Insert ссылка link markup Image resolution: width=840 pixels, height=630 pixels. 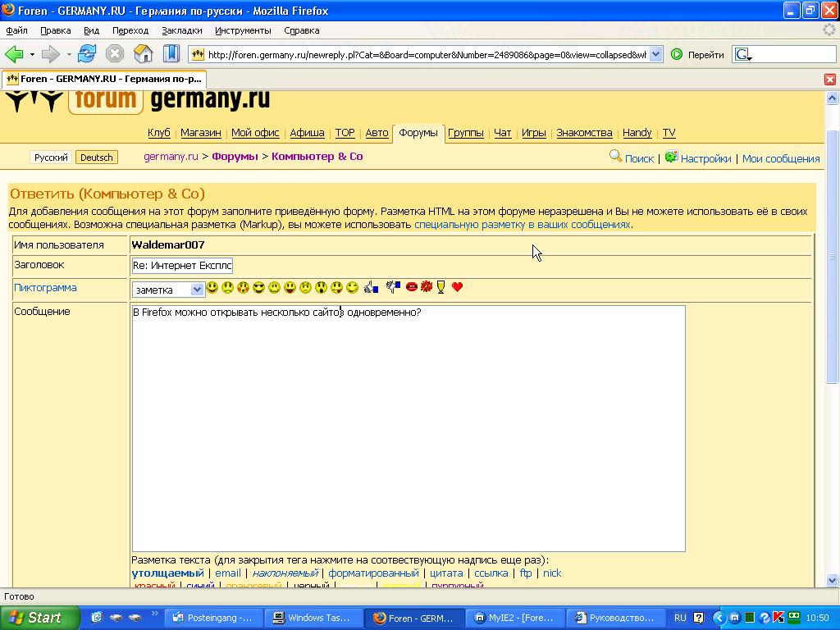[491, 573]
